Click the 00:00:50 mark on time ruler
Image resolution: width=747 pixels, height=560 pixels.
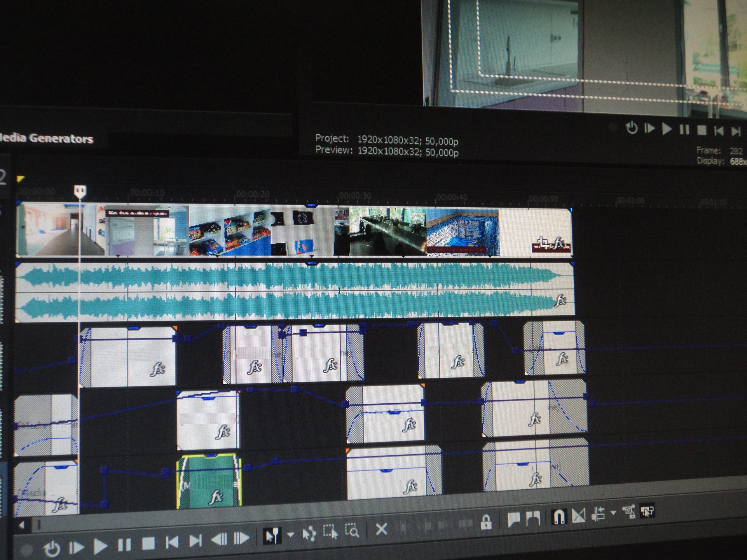point(543,199)
